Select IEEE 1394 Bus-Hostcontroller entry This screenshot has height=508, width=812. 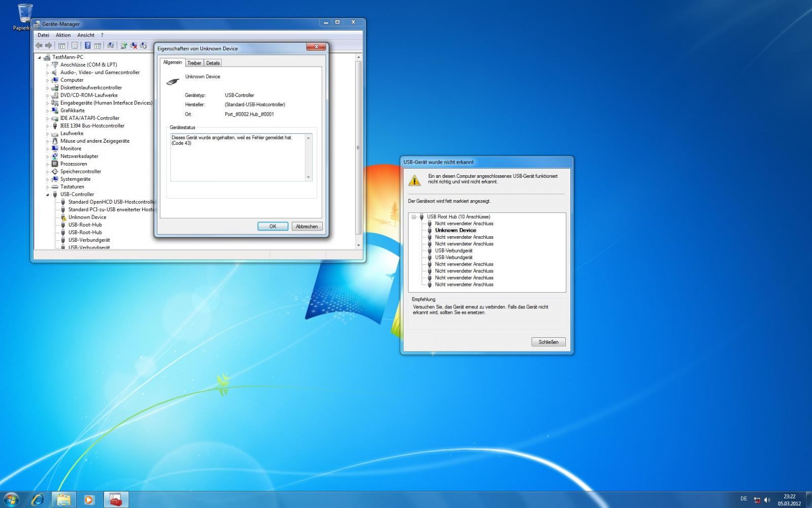tap(92, 125)
